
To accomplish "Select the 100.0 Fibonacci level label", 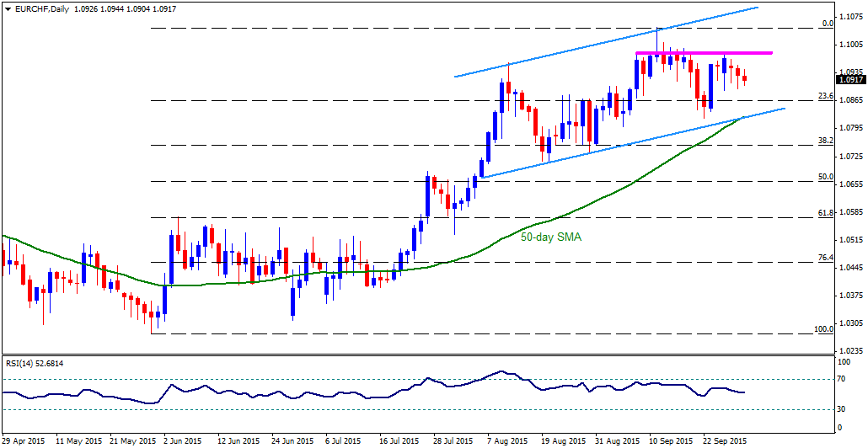I will [x=823, y=328].
